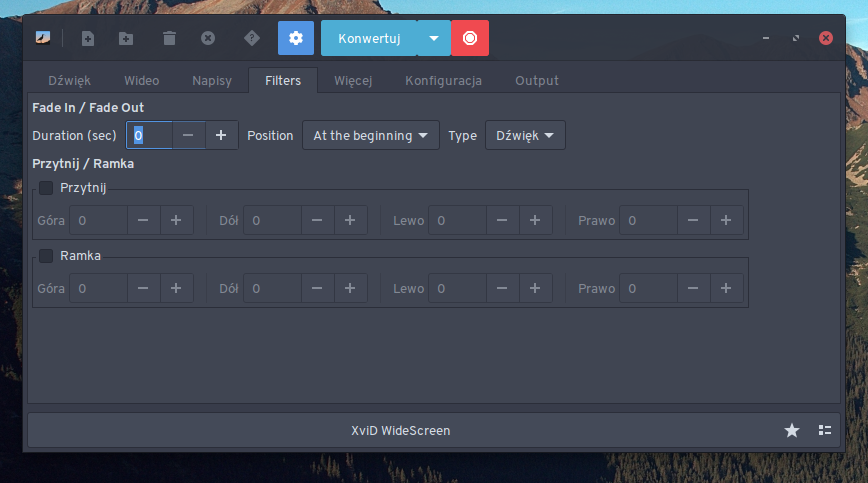Click the Przytnij Dół value field
The image size is (868, 483).
(272, 220)
